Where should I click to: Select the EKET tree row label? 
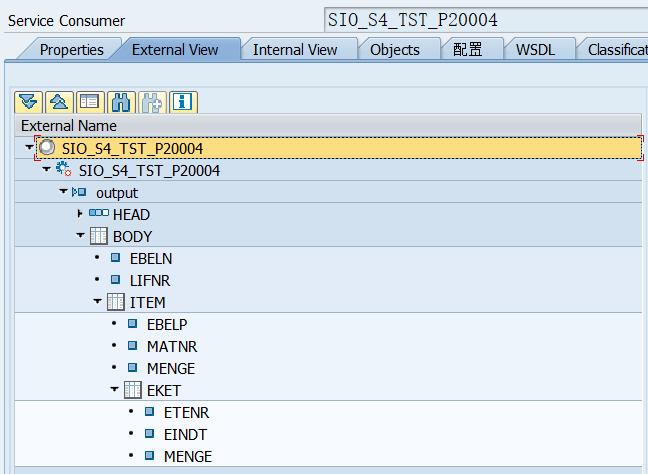tap(164, 391)
